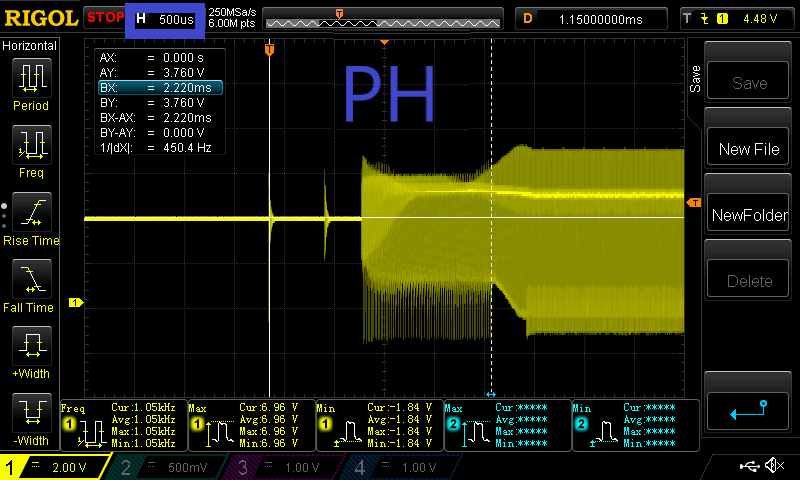Click the D 1.15000000ms delay readout
Viewport: 800px width, 480px height.
(591, 19)
